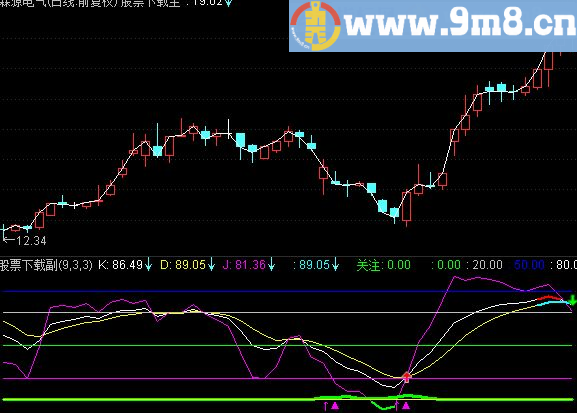Screen dimensions: 577x413
Task: Click the green 关注: 0.00 label
Action: 383,265
